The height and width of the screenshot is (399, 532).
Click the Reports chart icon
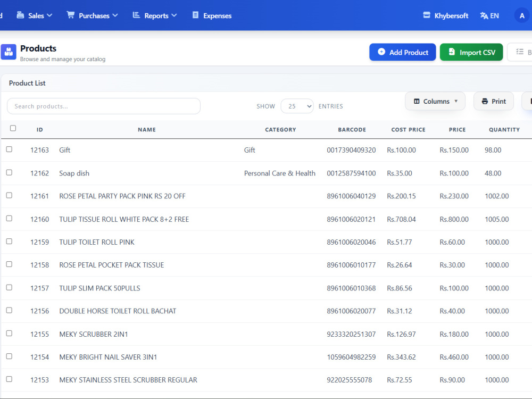click(x=136, y=15)
